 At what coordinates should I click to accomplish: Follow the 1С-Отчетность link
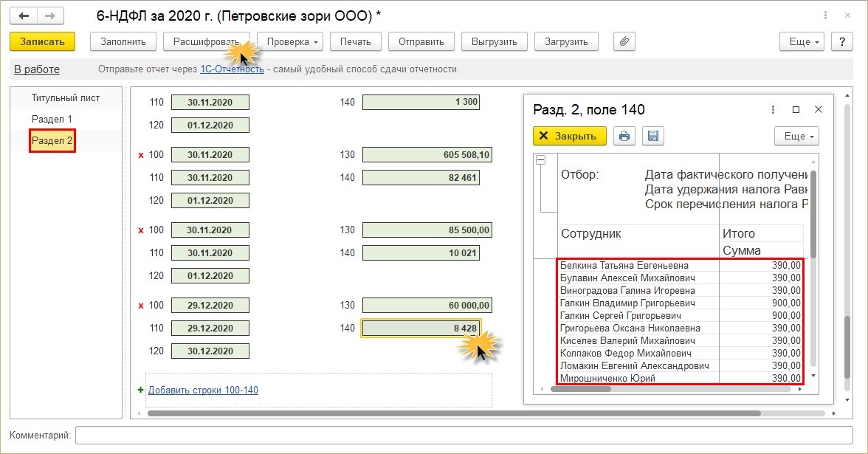[x=232, y=69]
